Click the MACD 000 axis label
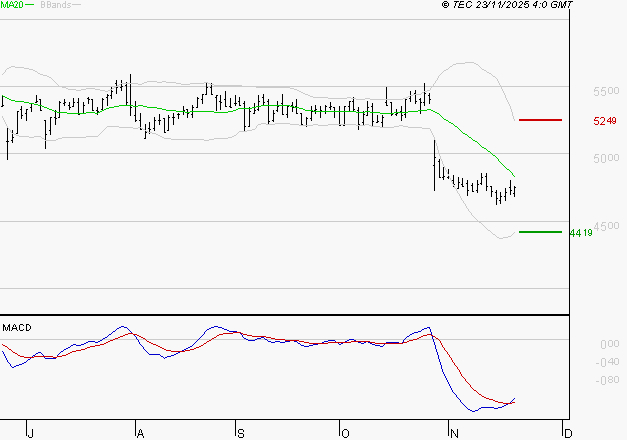Screen dimensions: 627x440 pyautogui.click(x=610, y=344)
